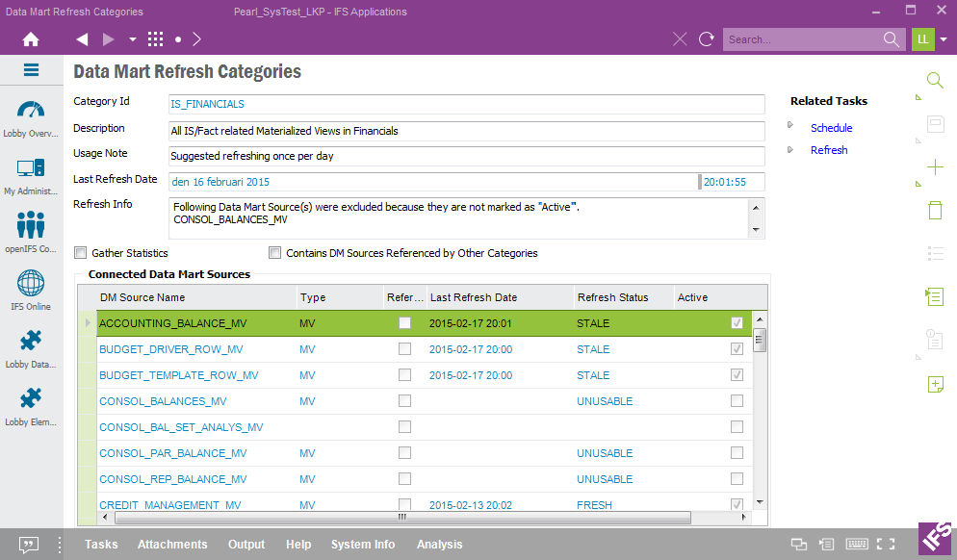Check Contains DM Sources Referenced by Other Categories
The height and width of the screenshot is (560, 957).
click(x=275, y=253)
